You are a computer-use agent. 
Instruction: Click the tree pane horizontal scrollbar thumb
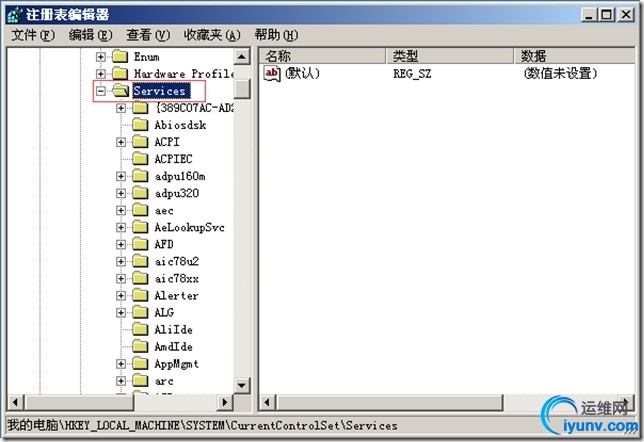click(x=80, y=402)
